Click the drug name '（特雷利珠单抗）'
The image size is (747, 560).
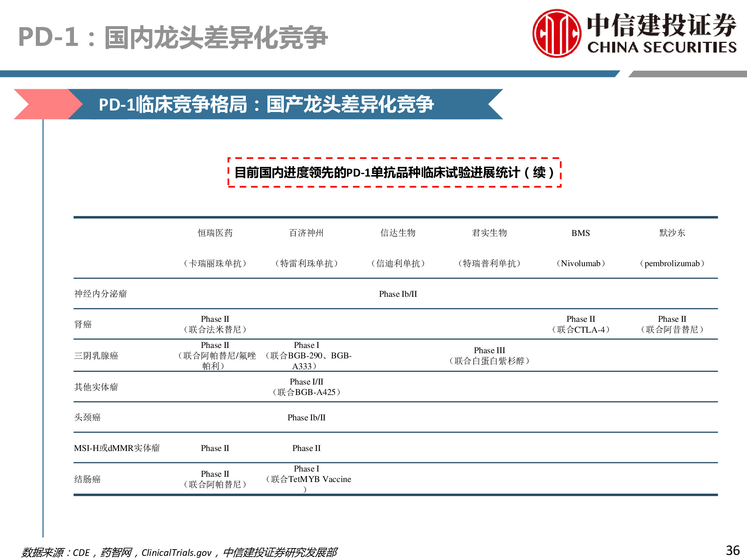click(307, 264)
